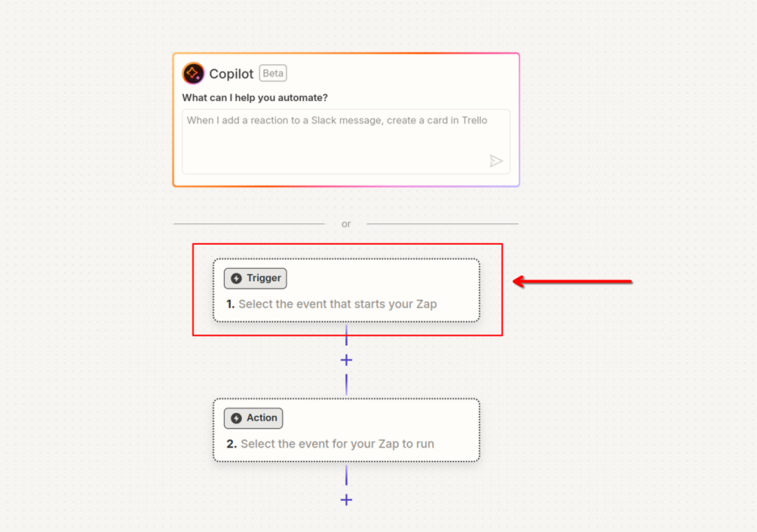Open "Select the event that starts your Zap"
This screenshot has height=532, width=757.
pos(337,304)
